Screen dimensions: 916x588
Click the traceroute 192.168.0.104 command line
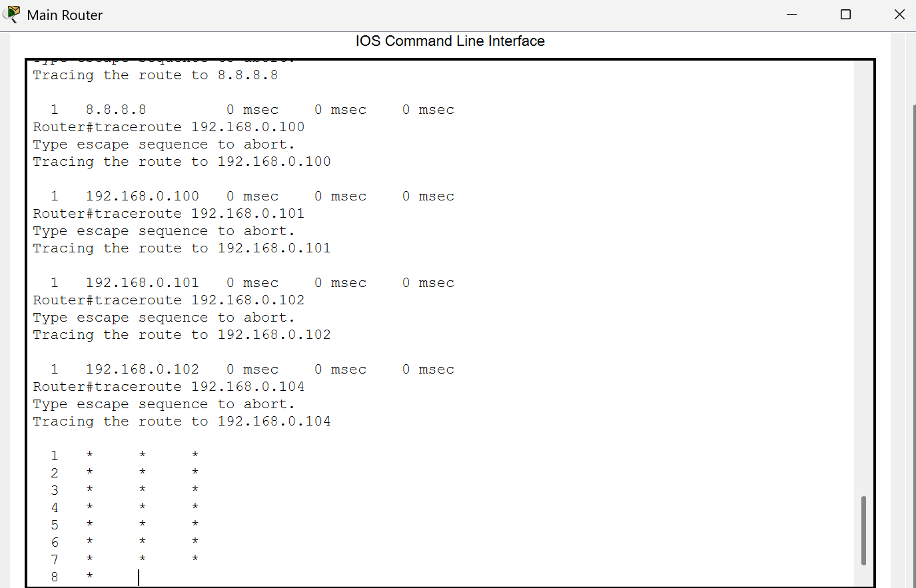[169, 387]
